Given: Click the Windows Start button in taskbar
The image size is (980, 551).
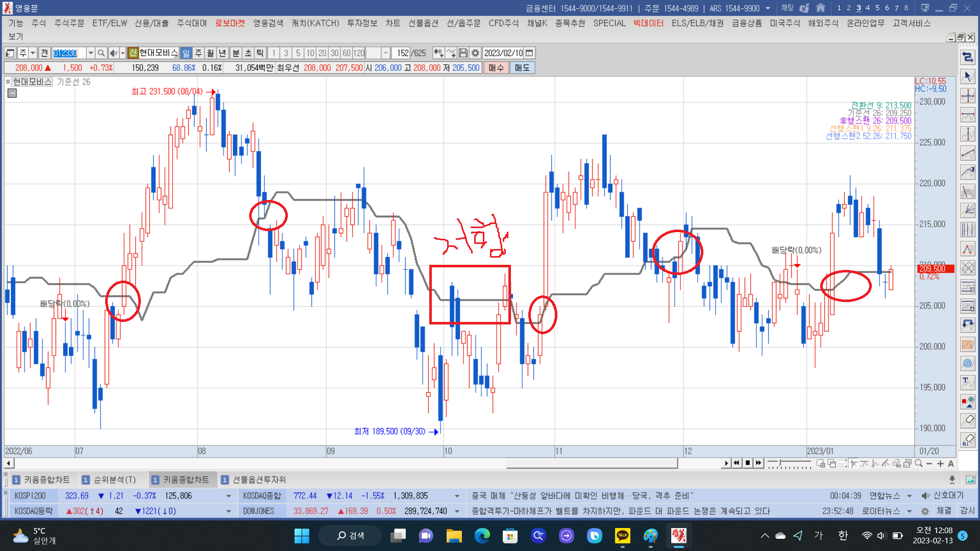Looking at the screenshot, I should pos(302,536).
